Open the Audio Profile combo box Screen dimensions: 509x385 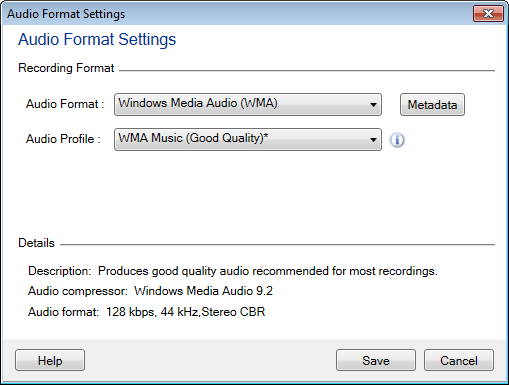tap(248, 139)
